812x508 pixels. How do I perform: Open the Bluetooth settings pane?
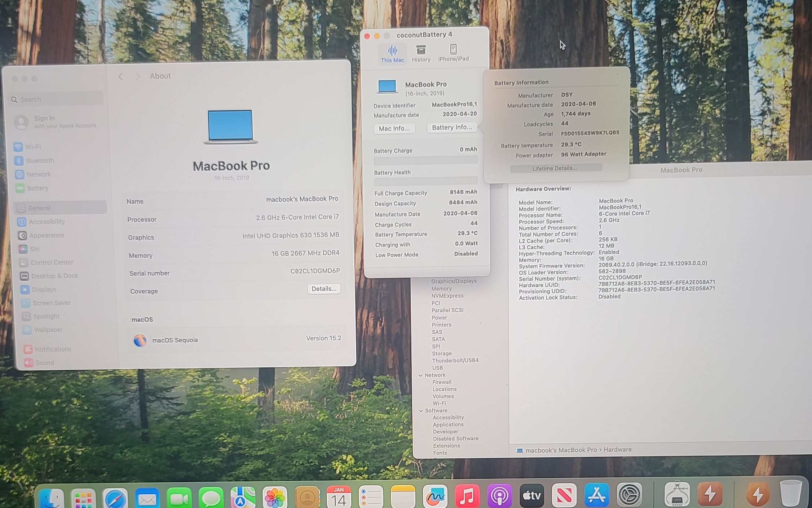(x=40, y=161)
